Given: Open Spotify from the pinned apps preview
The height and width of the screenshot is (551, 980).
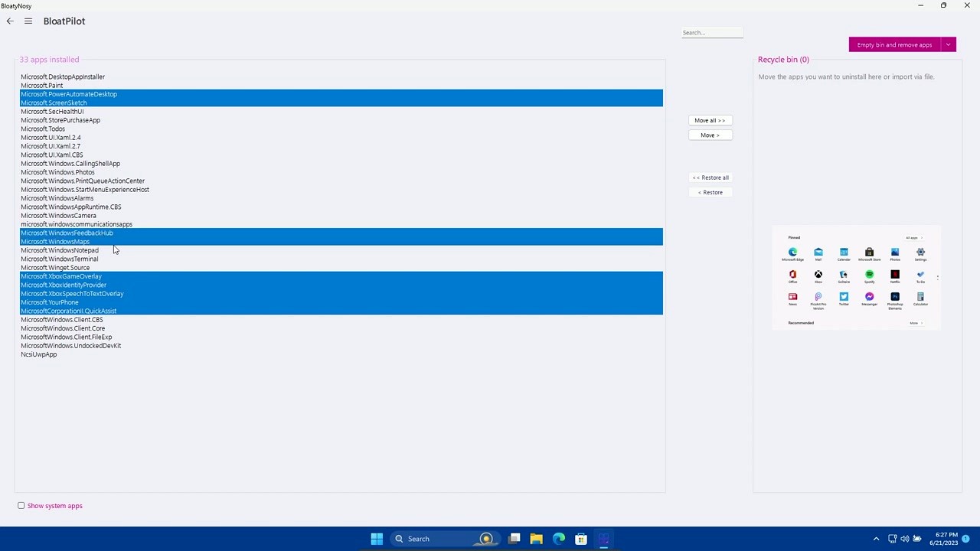Looking at the screenshot, I should click(870, 274).
